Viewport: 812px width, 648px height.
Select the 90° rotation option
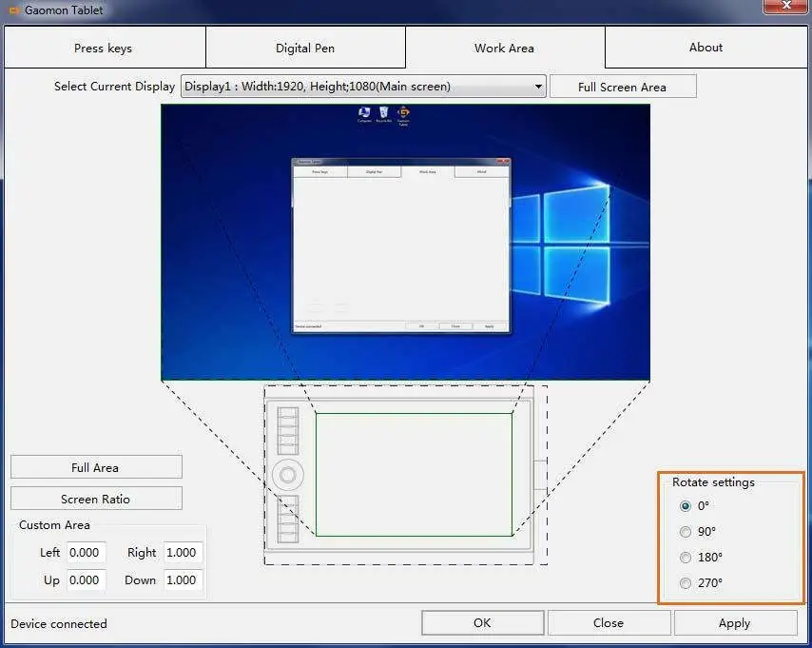click(x=686, y=532)
